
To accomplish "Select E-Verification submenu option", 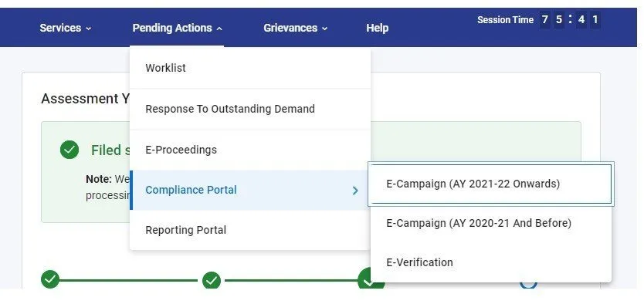I will point(491,262).
